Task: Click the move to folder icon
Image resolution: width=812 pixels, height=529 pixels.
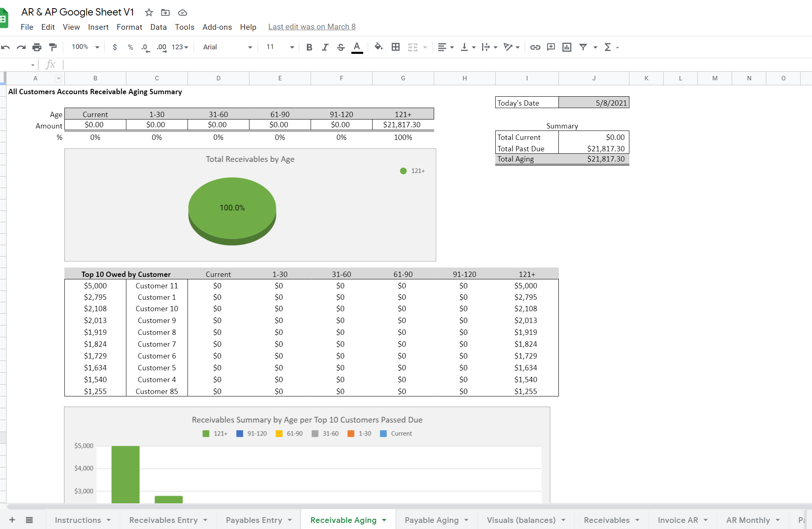Action: [165, 13]
